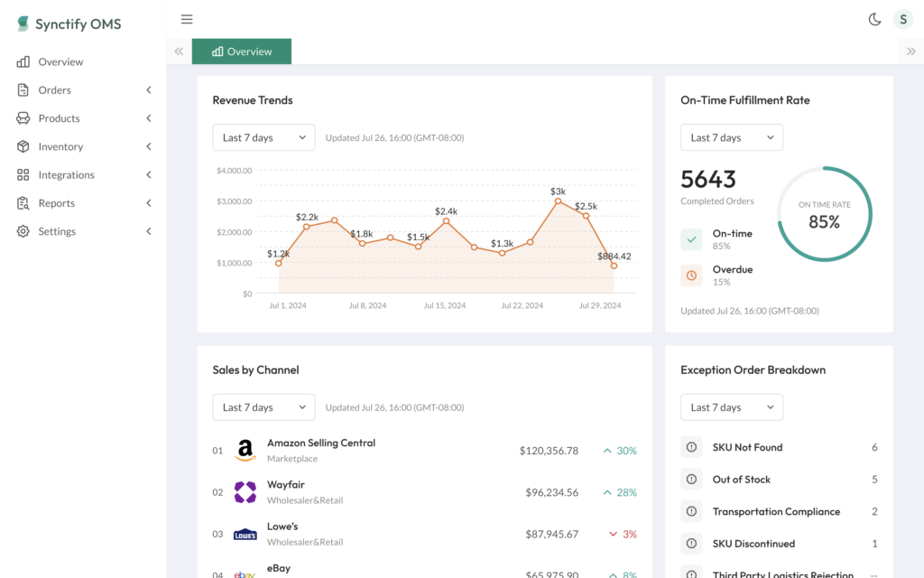Click the $1.2k first data point
This screenshot has height=578, width=924.
point(279,263)
